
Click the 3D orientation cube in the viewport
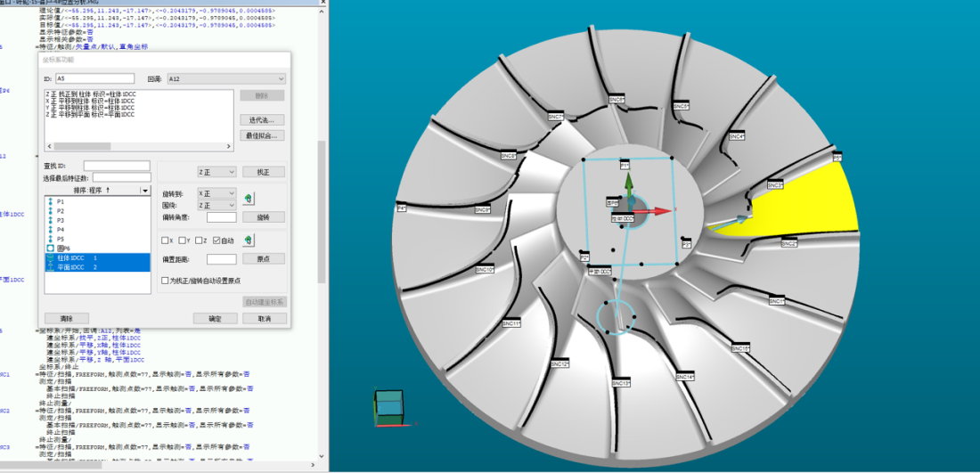389,405
